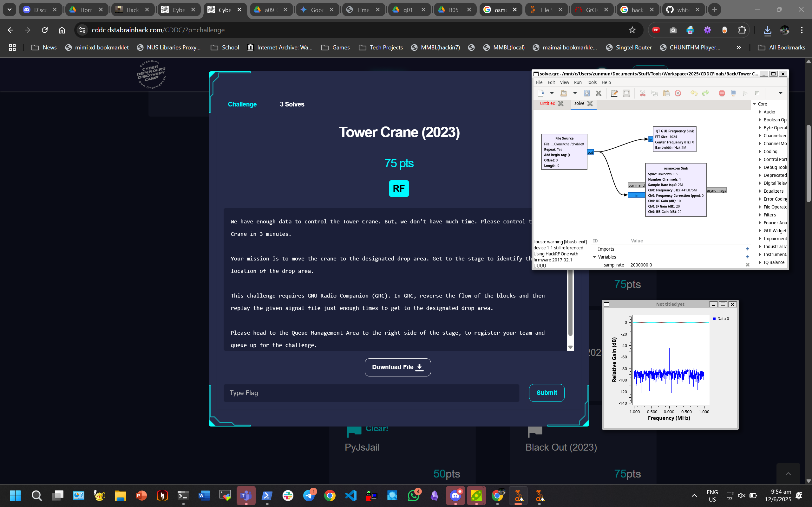
Task: Switch to the 3 Solves tab
Action: click(x=292, y=104)
